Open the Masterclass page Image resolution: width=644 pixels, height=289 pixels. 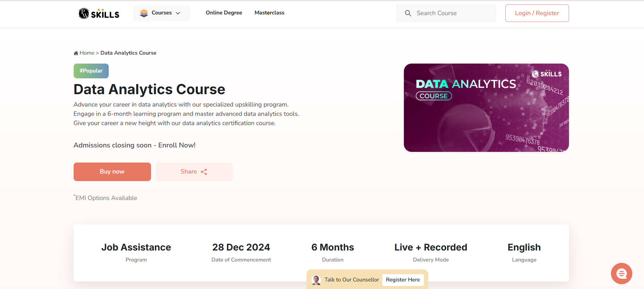coord(269,13)
